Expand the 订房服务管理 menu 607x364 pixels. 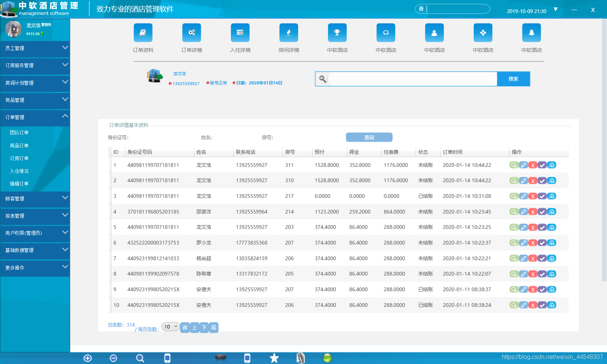[x=35, y=65]
